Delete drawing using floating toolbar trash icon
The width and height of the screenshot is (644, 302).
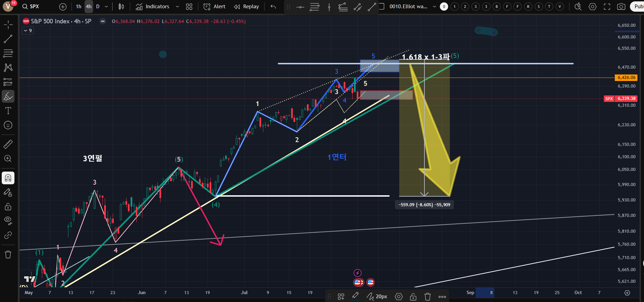[428, 297]
